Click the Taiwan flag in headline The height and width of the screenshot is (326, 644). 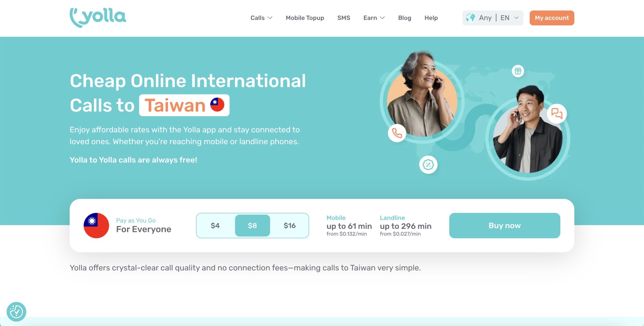(217, 105)
